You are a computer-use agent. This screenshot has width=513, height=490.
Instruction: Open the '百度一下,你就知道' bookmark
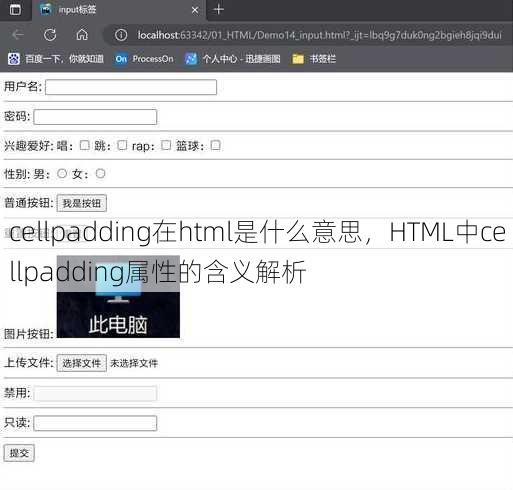coord(56,59)
